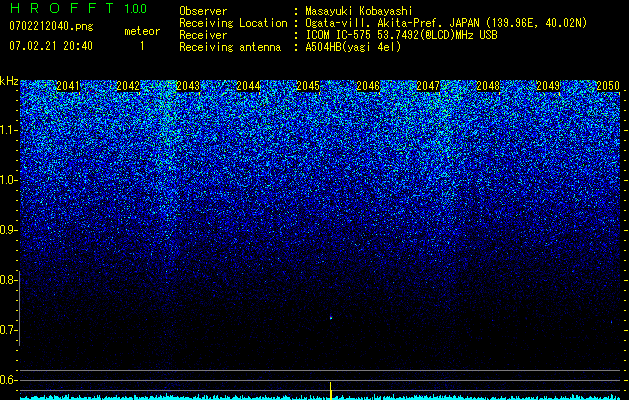Select the ICOM IC-575 receiver text
This screenshot has height=400, width=629.
click(x=401, y=35)
